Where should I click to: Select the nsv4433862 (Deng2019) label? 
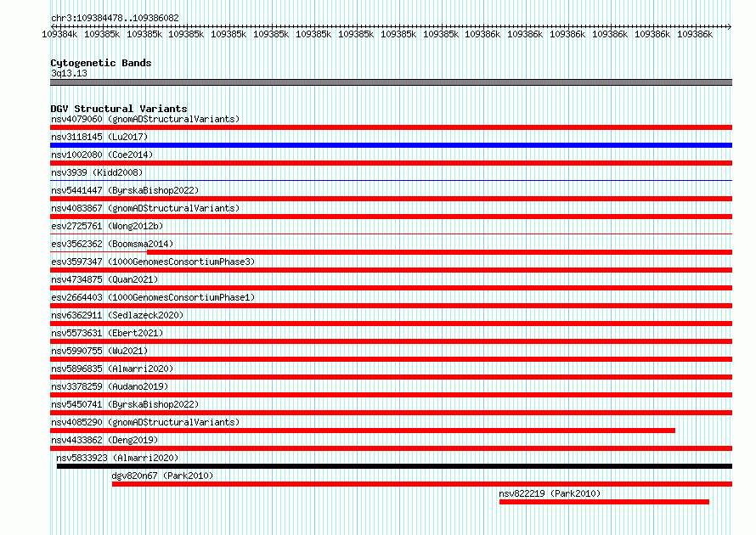click(x=104, y=440)
